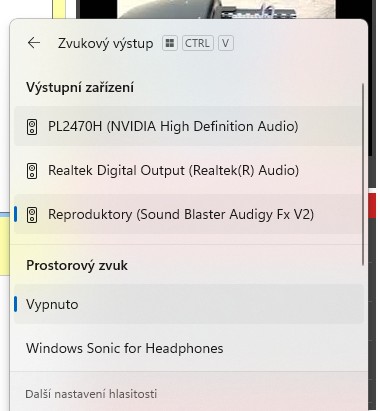Click the Prostorový zvuk section heading
Image resolution: width=380 pixels, height=411 pixels.
tap(77, 266)
